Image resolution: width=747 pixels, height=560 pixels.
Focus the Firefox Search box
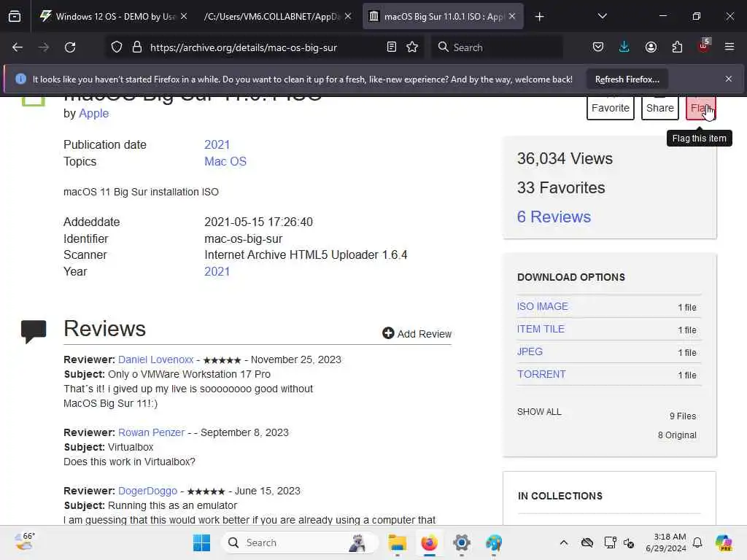point(497,47)
